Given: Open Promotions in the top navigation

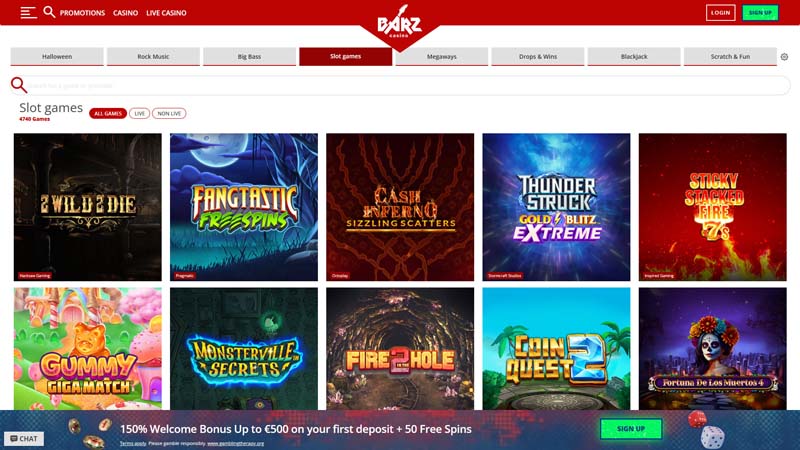Looking at the screenshot, I should [82, 13].
